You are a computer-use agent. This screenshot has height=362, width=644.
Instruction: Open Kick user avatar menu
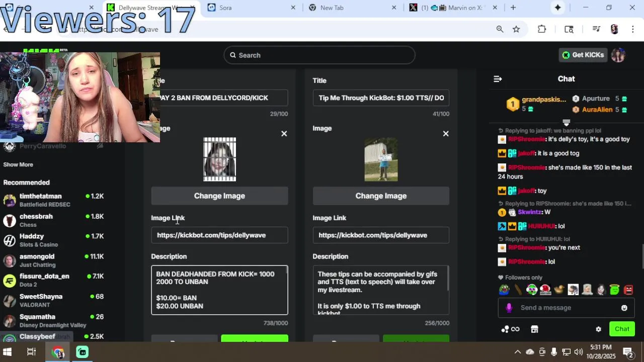(x=618, y=55)
